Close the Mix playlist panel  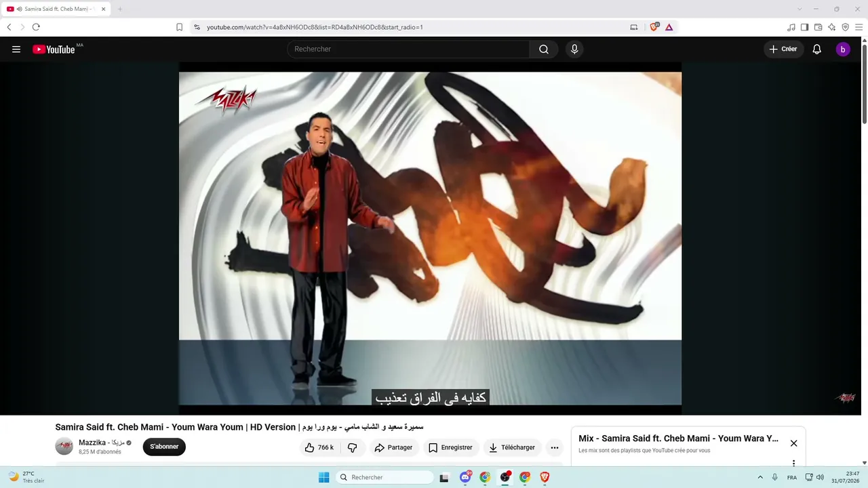tap(793, 443)
